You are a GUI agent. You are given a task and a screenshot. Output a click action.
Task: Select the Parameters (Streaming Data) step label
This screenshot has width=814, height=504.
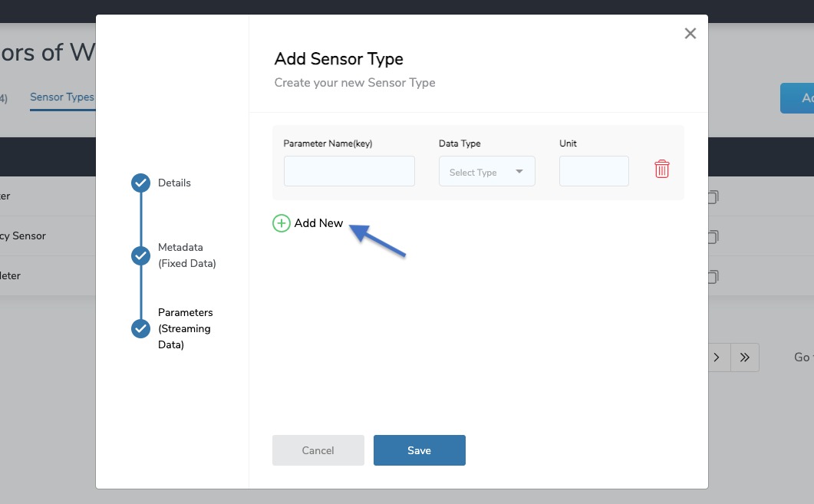coord(186,328)
